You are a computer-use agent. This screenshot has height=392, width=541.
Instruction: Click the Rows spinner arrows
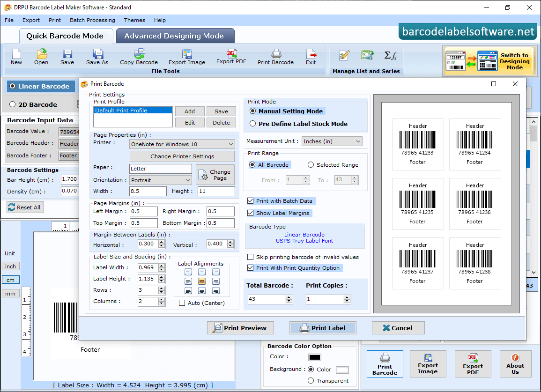162,290
